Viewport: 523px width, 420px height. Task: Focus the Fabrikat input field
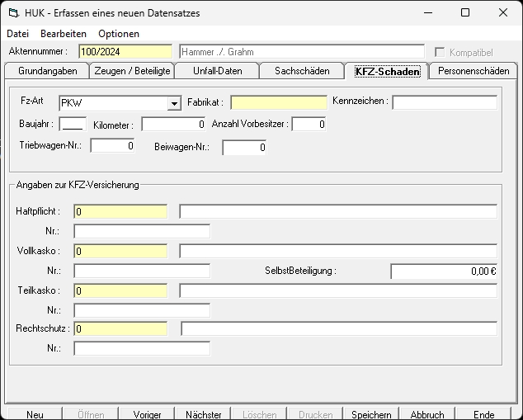point(279,102)
